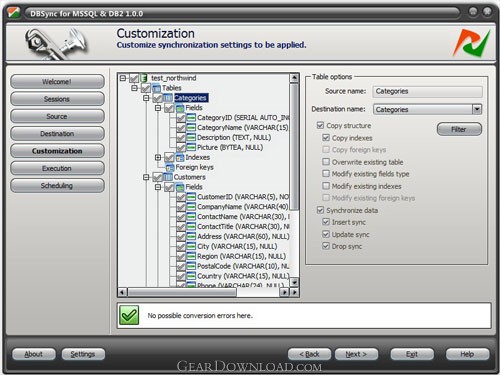Screen dimensions: 500x375
Task: Toggle the Synchronize data checkbox
Action: (320, 210)
